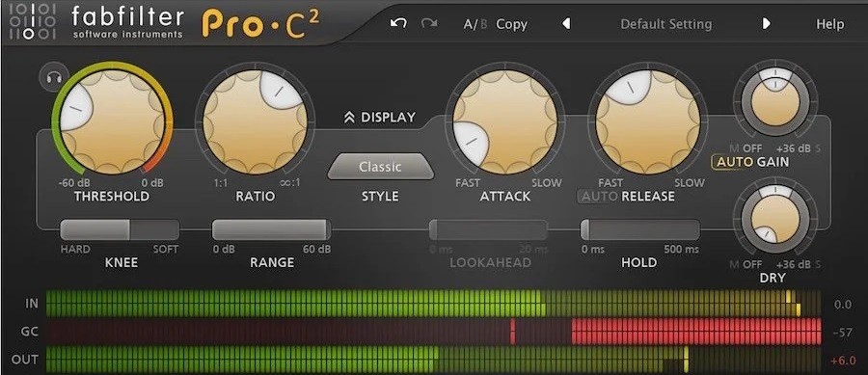Viewport: 868px width, 375px height.
Task: Click the IN level meter
Action: [433, 304]
